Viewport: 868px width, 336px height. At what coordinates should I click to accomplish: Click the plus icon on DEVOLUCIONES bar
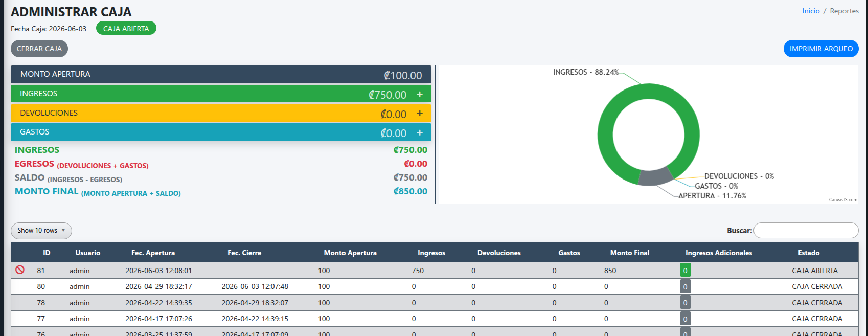pos(420,114)
